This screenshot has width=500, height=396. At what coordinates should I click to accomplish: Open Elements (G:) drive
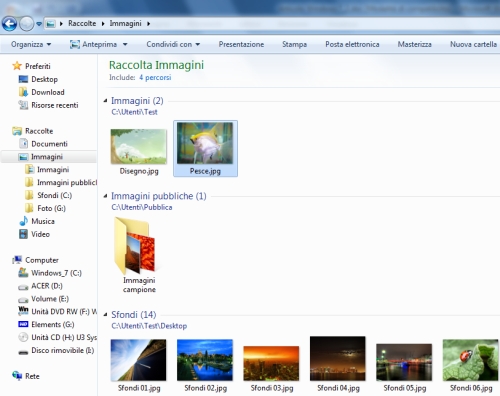point(46,324)
